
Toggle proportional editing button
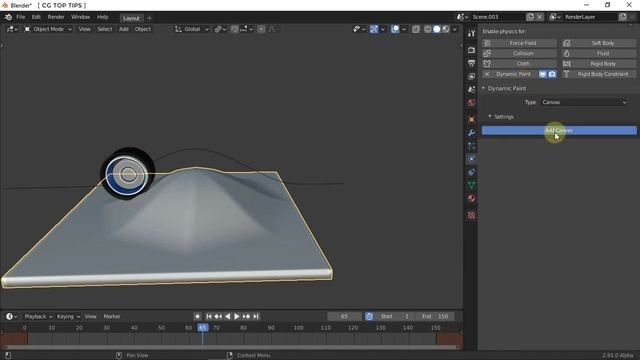pos(262,29)
